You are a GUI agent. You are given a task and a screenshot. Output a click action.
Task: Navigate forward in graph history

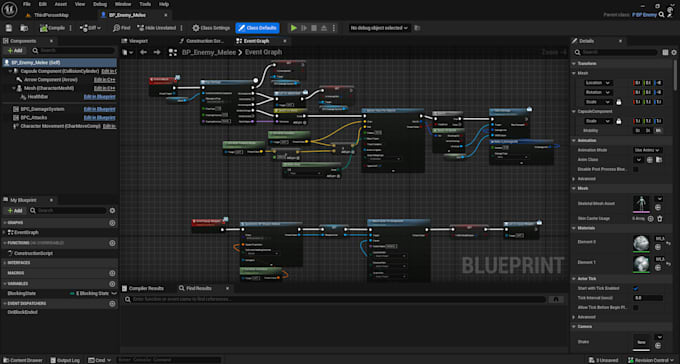(157, 52)
